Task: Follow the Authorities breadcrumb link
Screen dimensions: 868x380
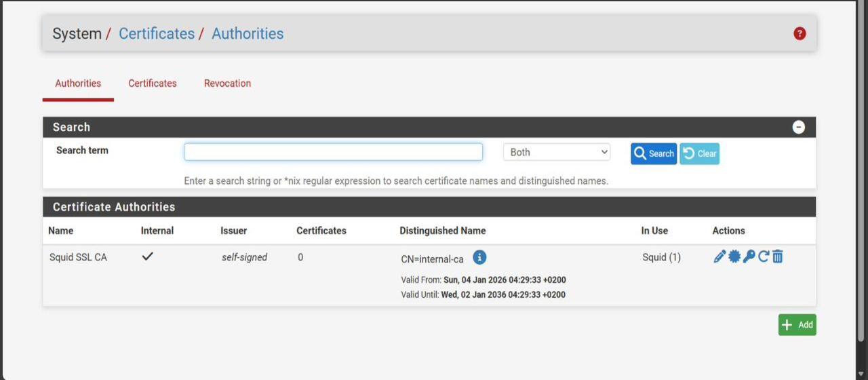Action: pos(248,33)
